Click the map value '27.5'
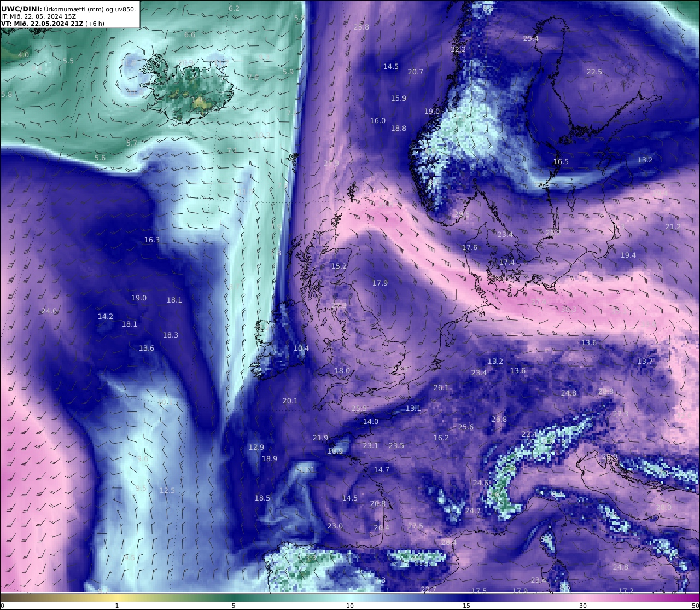 416,526
